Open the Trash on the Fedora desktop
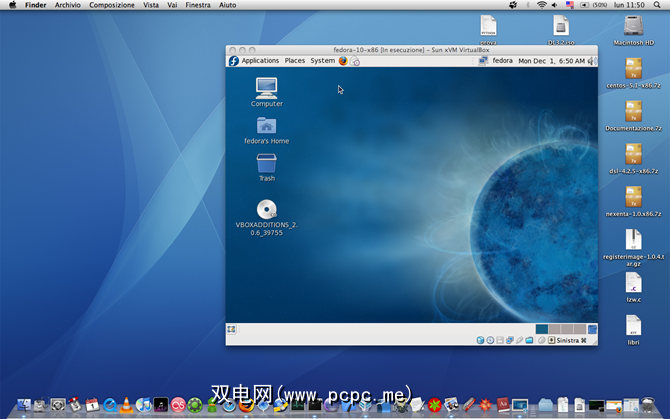Image resolution: width=670 pixels, height=419 pixels. click(266, 162)
